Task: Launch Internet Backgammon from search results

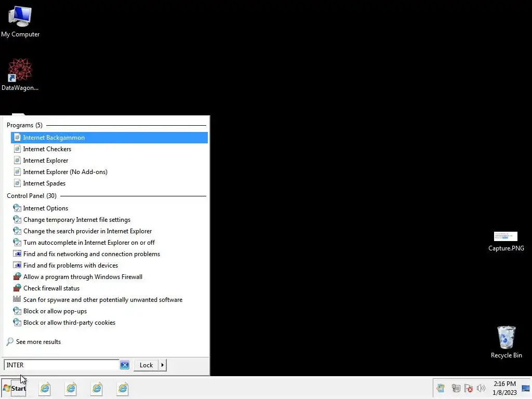Action: 109,137
